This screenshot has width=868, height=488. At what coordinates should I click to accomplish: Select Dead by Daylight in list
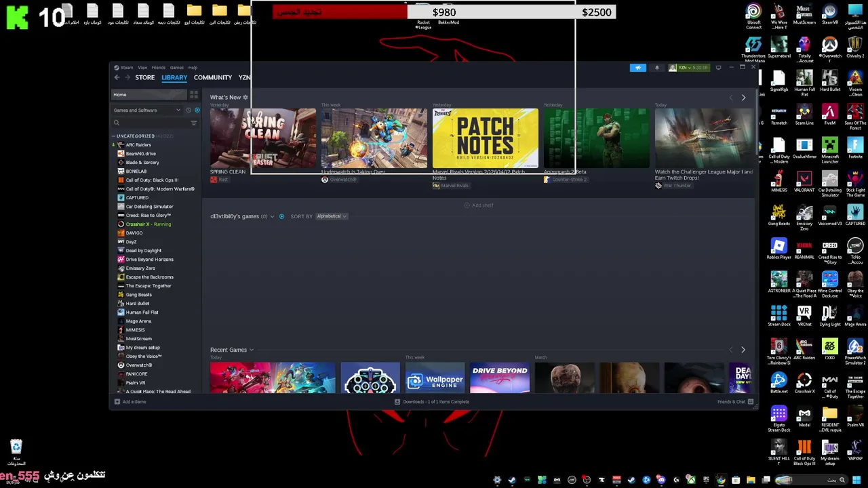(x=143, y=251)
